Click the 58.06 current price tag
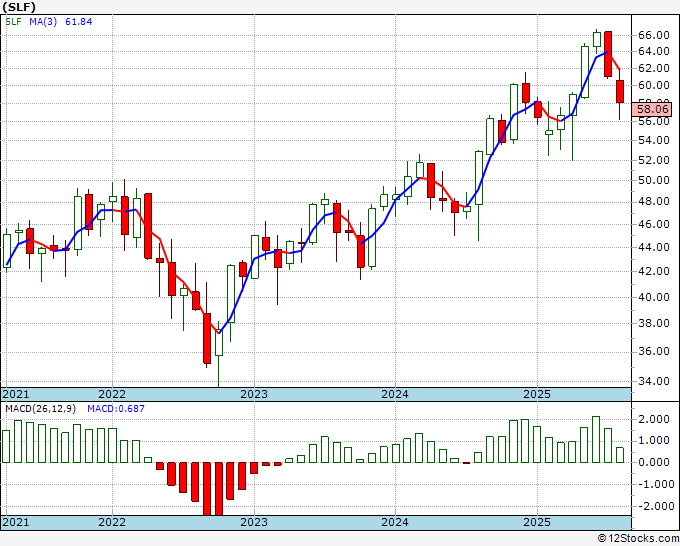 click(652, 109)
